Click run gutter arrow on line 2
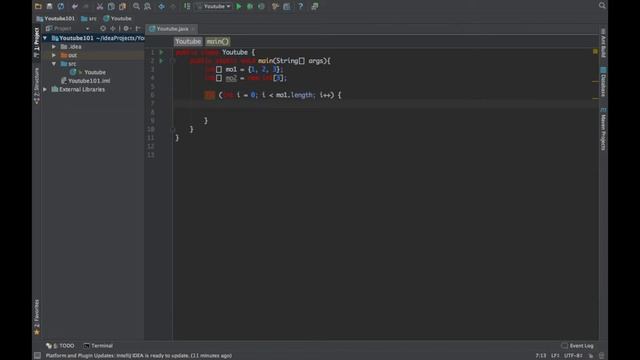The height and width of the screenshot is (360, 640). click(x=162, y=61)
